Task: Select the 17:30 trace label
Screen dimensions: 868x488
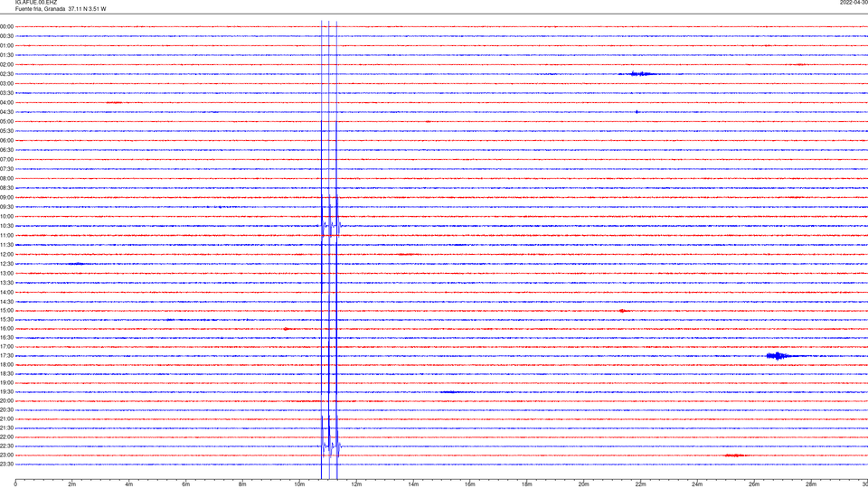Action: (x=6, y=356)
